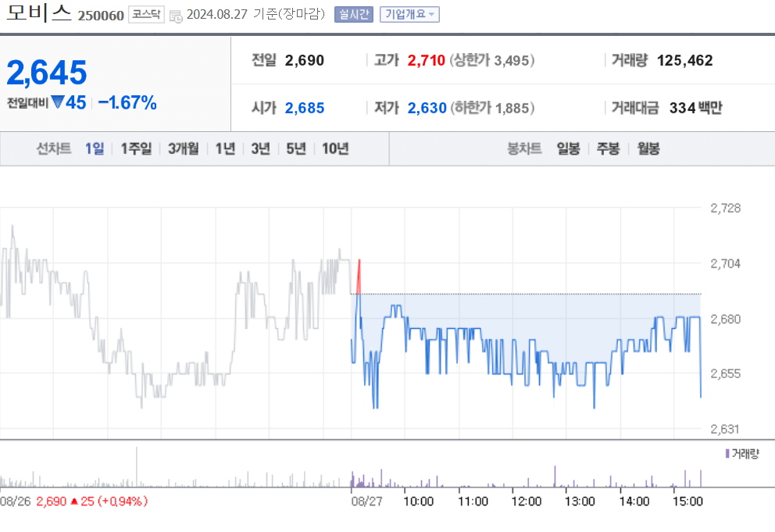
Task: Select the 1주일 line chart tab
Action: click(x=137, y=148)
